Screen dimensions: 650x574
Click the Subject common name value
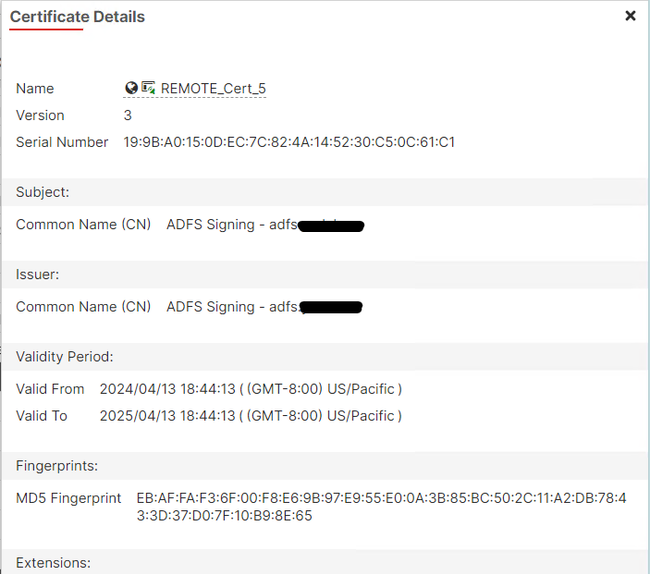tap(264, 225)
